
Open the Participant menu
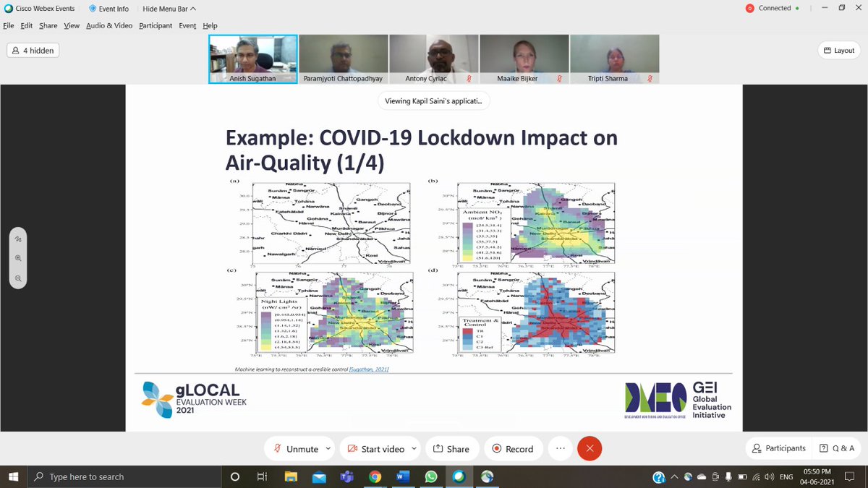tap(156, 25)
